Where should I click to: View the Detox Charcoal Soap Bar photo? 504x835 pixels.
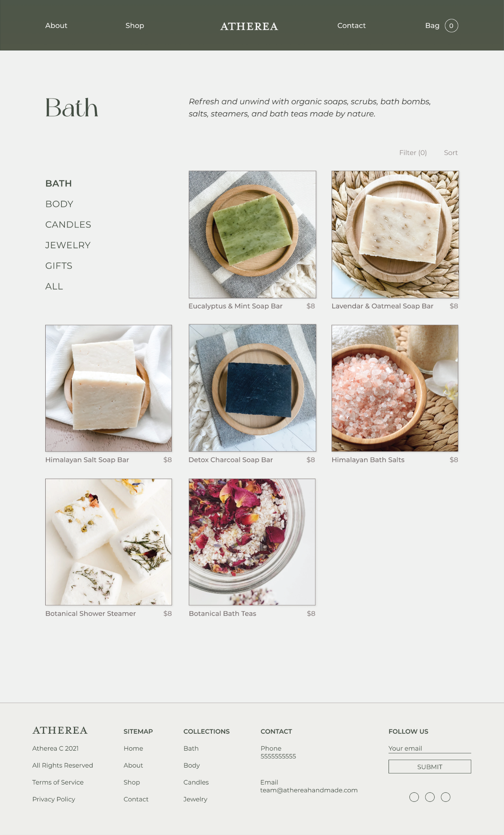(252, 388)
